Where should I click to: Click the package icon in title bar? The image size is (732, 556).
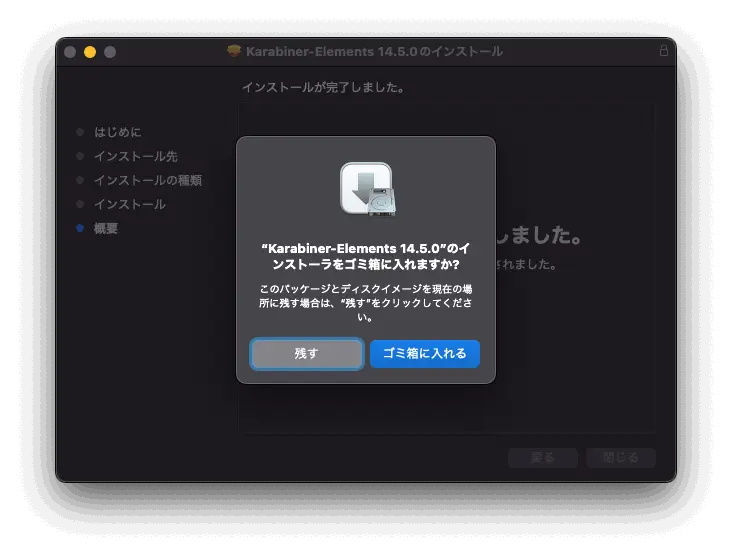(234, 50)
